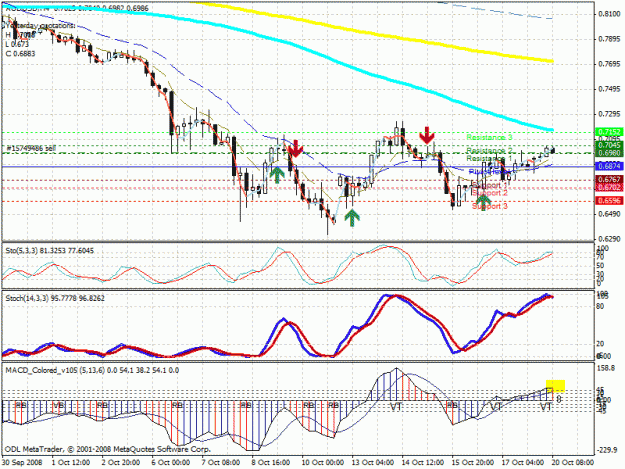Click the 0.6490 price axis value
625x469 pixels.
pyautogui.click(x=609, y=214)
